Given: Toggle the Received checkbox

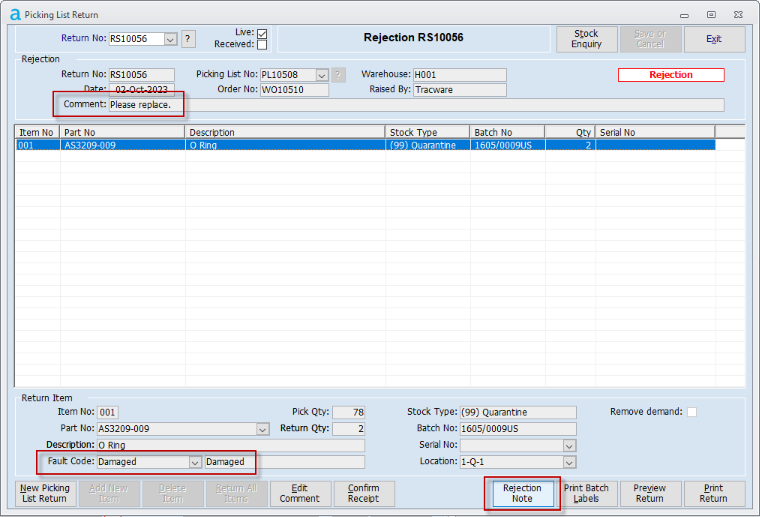Looking at the screenshot, I should (262, 45).
